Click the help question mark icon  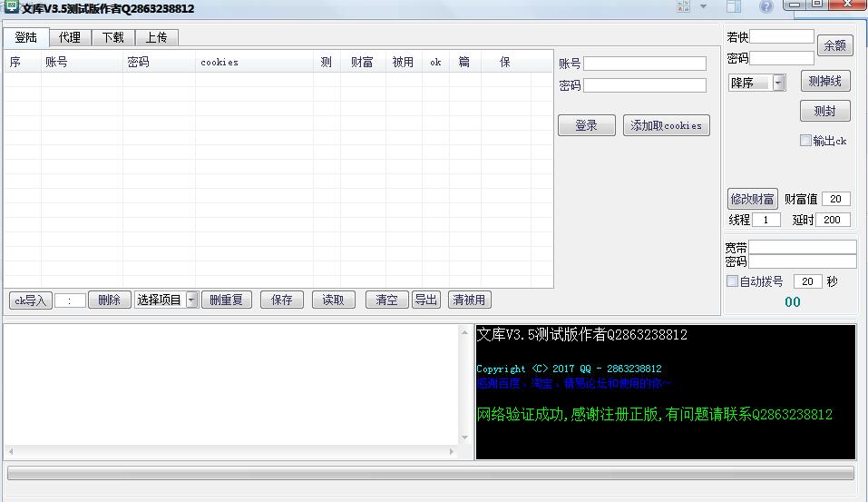766,6
